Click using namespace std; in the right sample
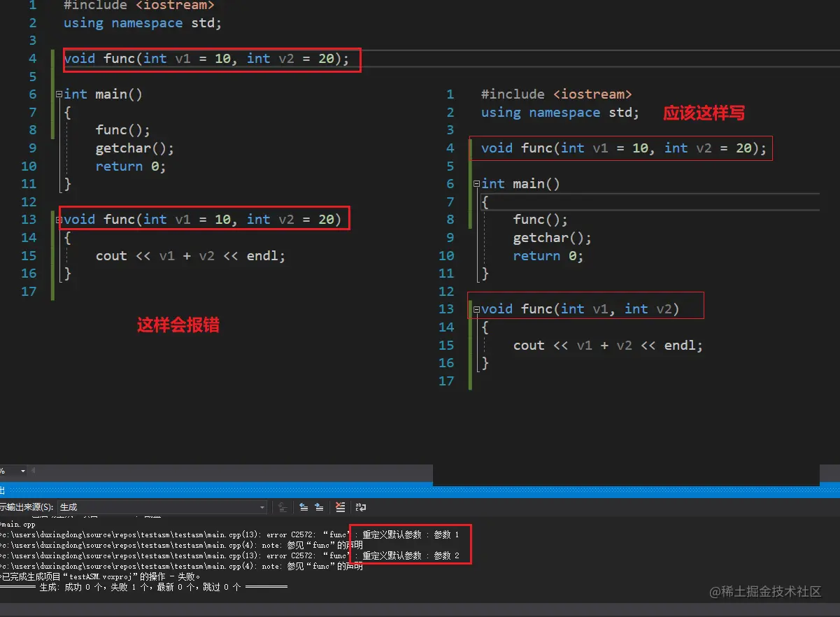 [560, 113]
